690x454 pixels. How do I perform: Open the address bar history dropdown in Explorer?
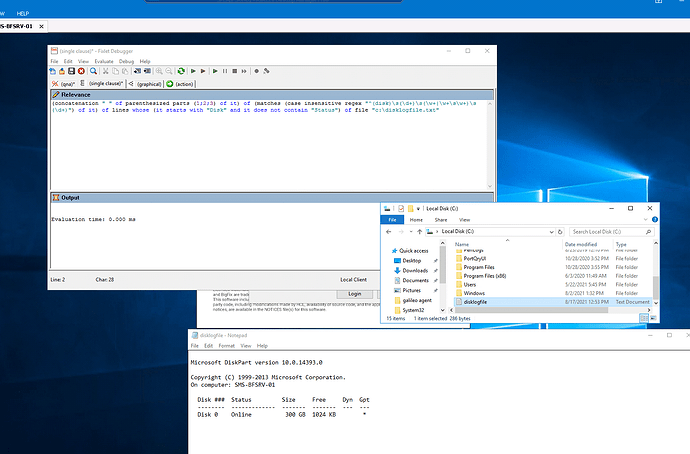pos(551,232)
